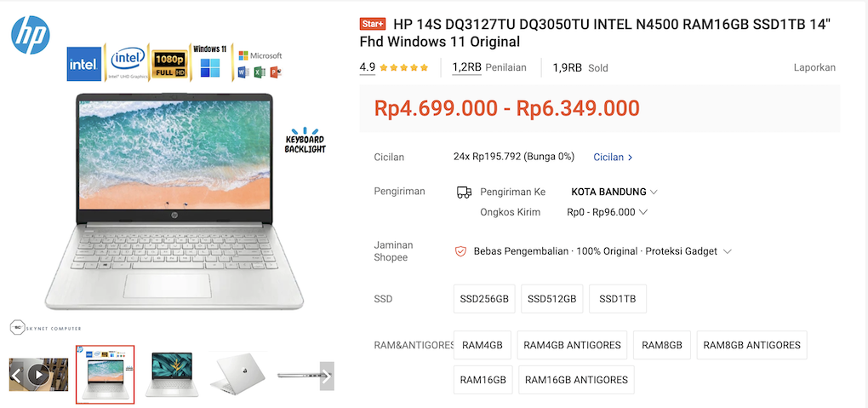
Task: Expand the Ongkos Kirim shipping cost dropdown
Action: [608, 212]
